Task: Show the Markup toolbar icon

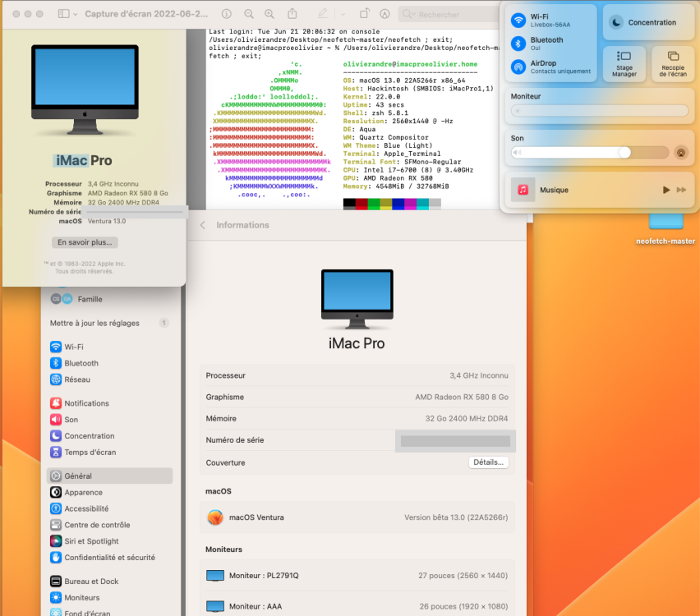Action: point(385,14)
